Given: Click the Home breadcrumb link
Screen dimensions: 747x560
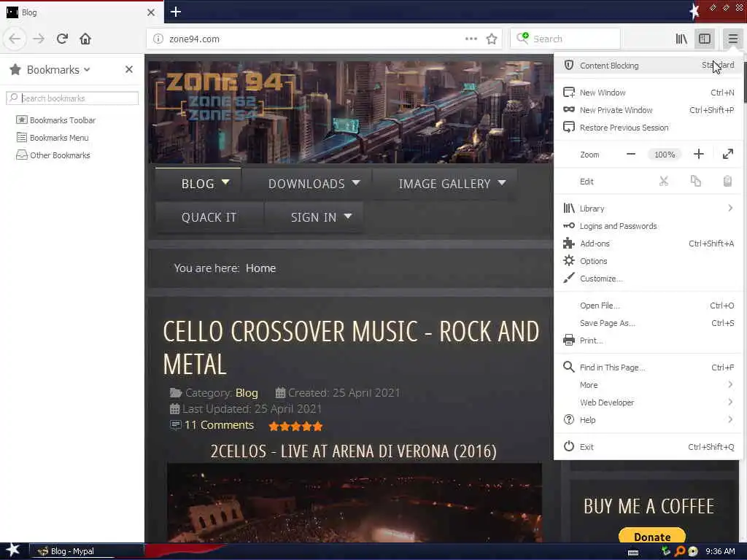Looking at the screenshot, I should pos(260,268).
